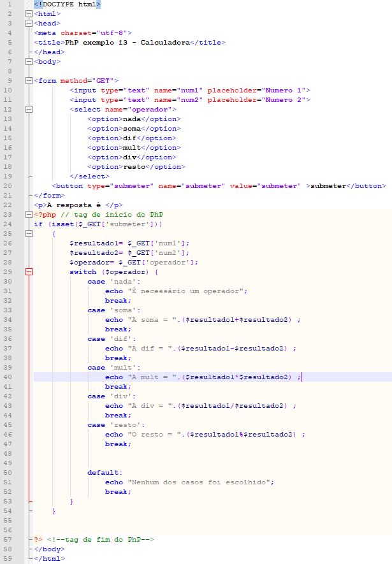Click the ?> PHP closing tag
This screenshot has width=392, height=564.
coord(38,540)
